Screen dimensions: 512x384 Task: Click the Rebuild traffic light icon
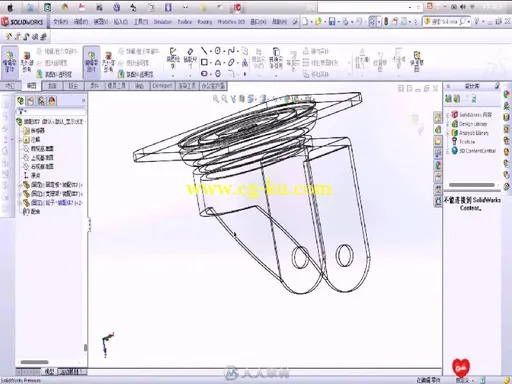point(386,22)
